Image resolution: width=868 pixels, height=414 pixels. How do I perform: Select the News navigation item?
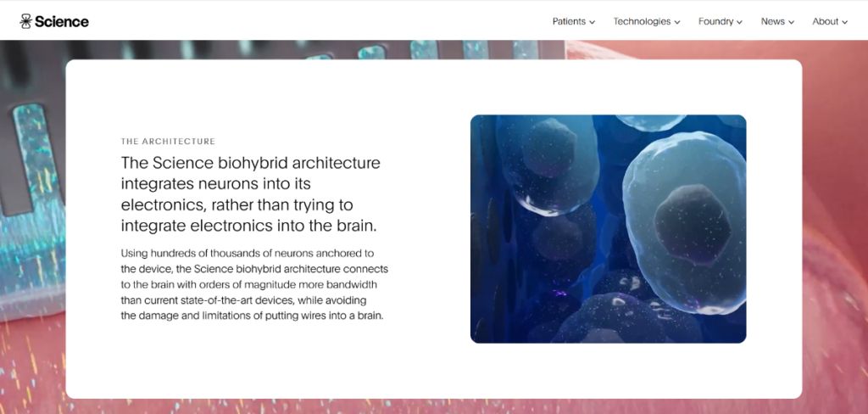(x=772, y=21)
